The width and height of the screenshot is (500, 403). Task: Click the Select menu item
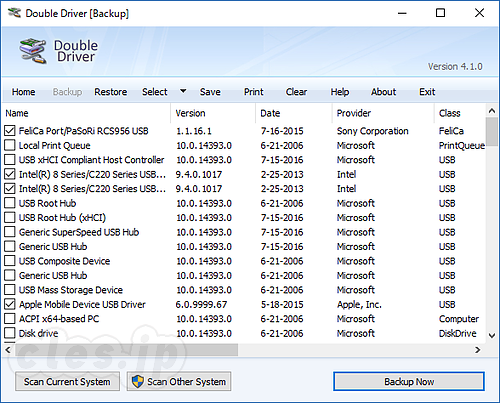pos(155,92)
